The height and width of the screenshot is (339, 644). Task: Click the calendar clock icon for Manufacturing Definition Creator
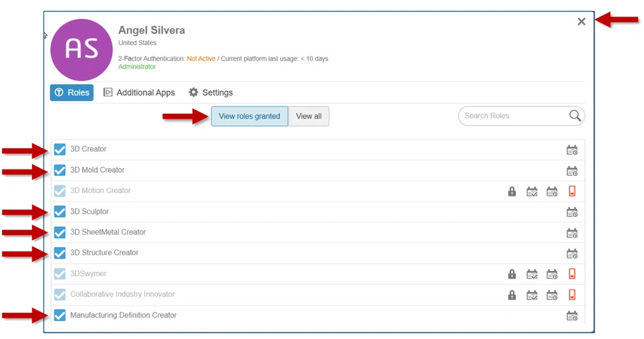coord(572,316)
